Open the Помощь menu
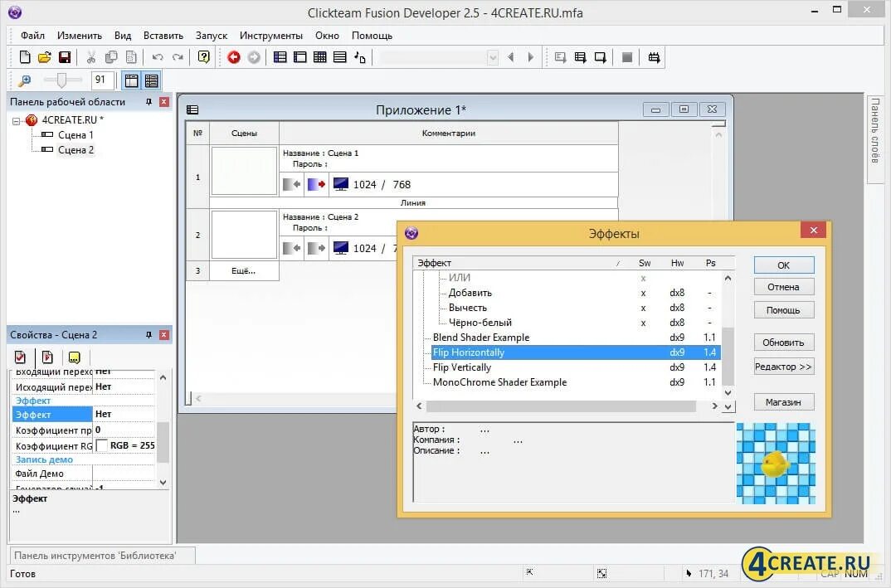The height and width of the screenshot is (588, 891). 372,35
